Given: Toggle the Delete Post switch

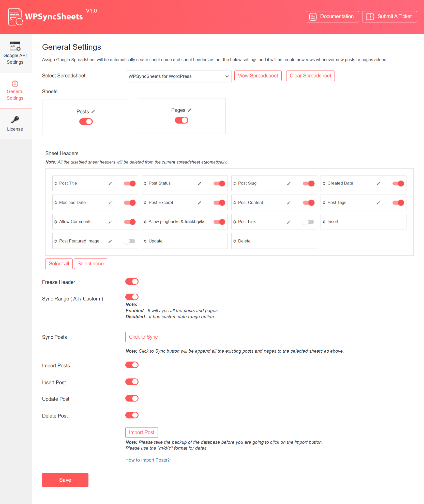Looking at the screenshot, I should pyautogui.click(x=132, y=415).
